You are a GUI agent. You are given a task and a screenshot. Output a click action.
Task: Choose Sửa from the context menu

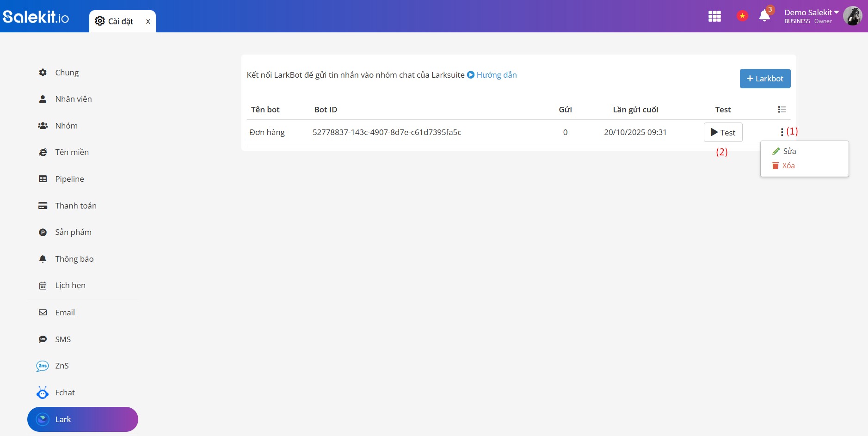click(x=789, y=151)
